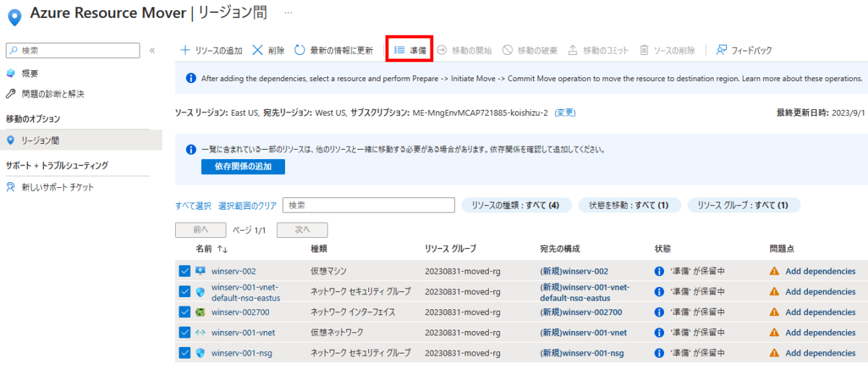The image size is (868, 386).
Task: Click the 前へ page button
Action: [200, 230]
